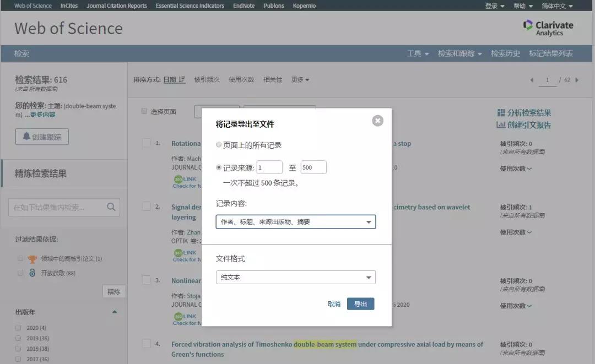595x364 pixels.
Task: Select the checkbox for result 4
Action: tap(146, 344)
